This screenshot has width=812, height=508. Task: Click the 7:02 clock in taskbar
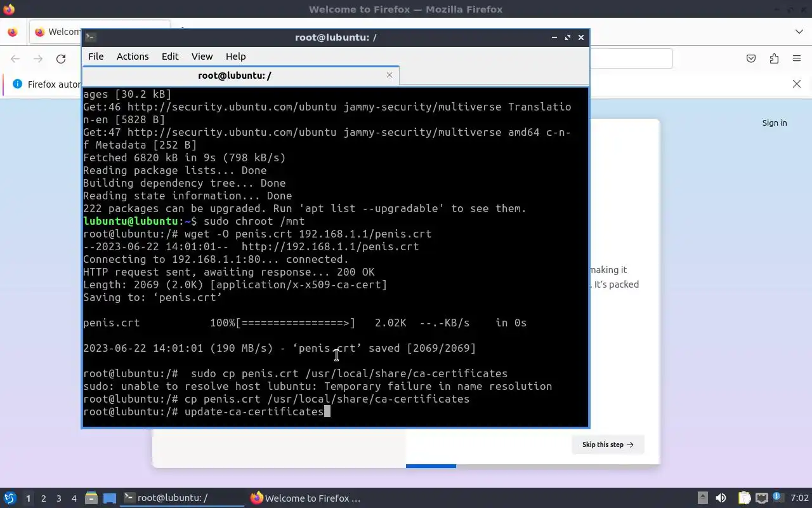click(799, 498)
